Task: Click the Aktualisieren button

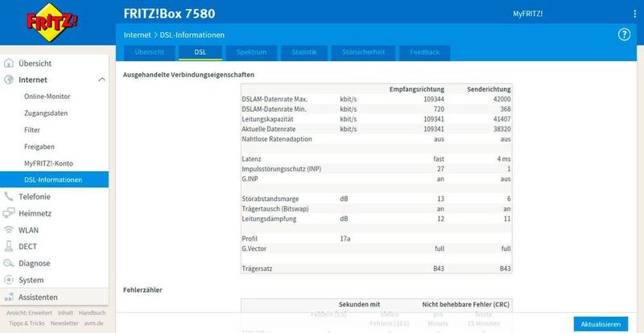Action: (601, 324)
